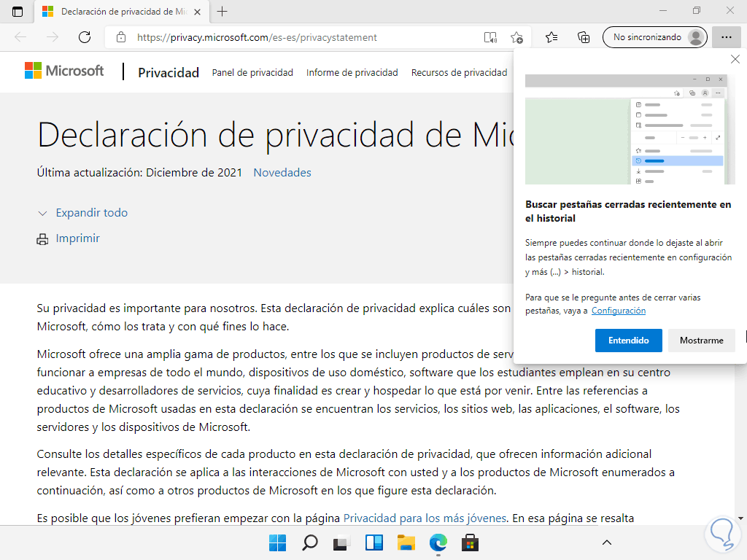Expand all sections with Expandir todo
This screenshot has width=747, height=560.
(x=91, y=212)
